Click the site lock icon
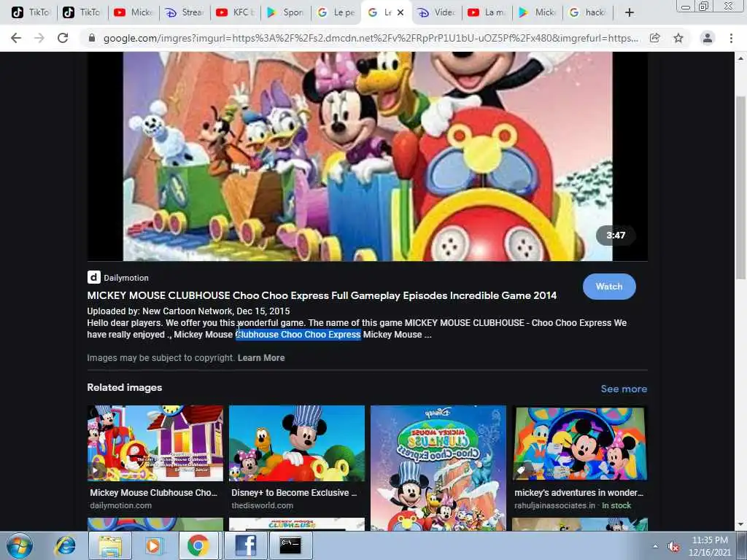747x560 pixels. 92,38
